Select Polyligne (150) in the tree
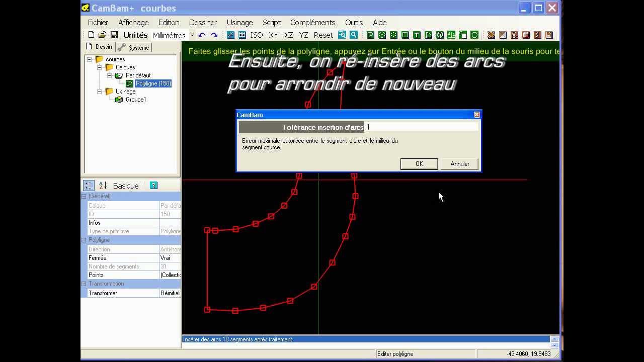This screenshot has height=362, width=644. pos(153,83)
